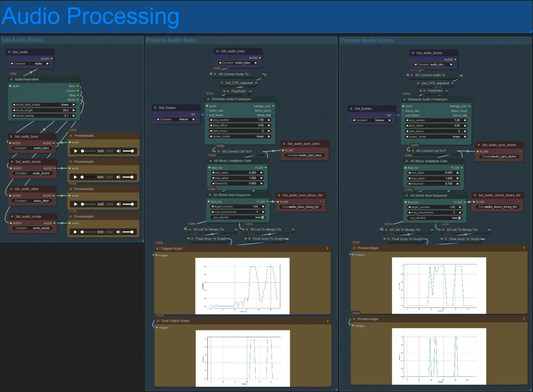The width and height of the screenshot is (533, 392).
Task: Open Constant Audio selector in Get_Audio node
Action: pos(29,64)
